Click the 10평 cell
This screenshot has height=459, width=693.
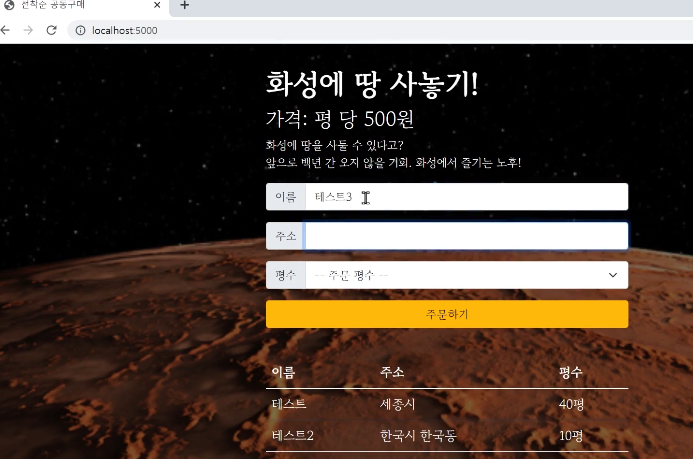click(571, 436)
